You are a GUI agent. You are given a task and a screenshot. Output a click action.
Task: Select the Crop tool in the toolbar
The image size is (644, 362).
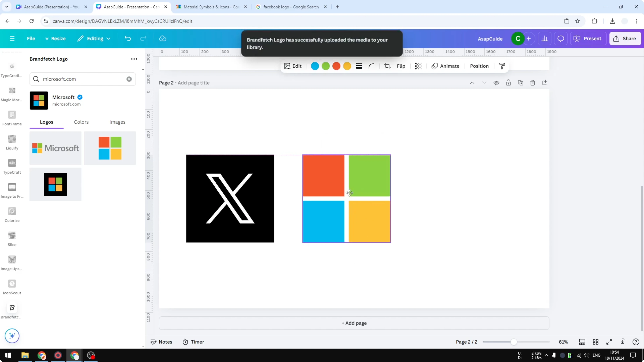387,66
